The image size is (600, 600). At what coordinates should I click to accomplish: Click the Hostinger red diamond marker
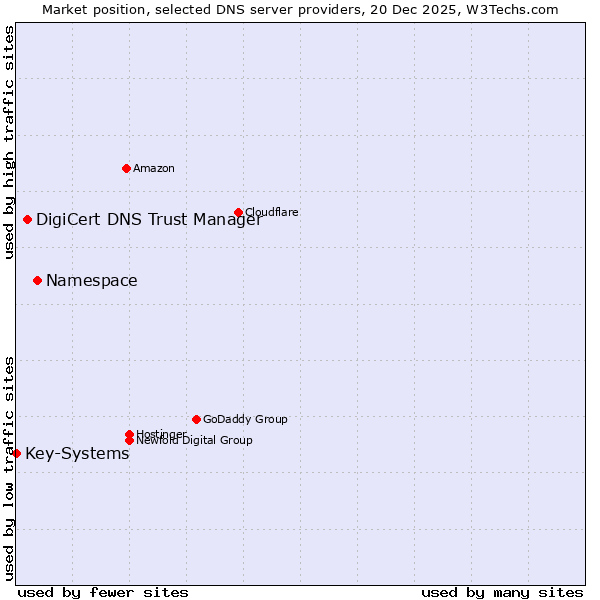[129, 434]
